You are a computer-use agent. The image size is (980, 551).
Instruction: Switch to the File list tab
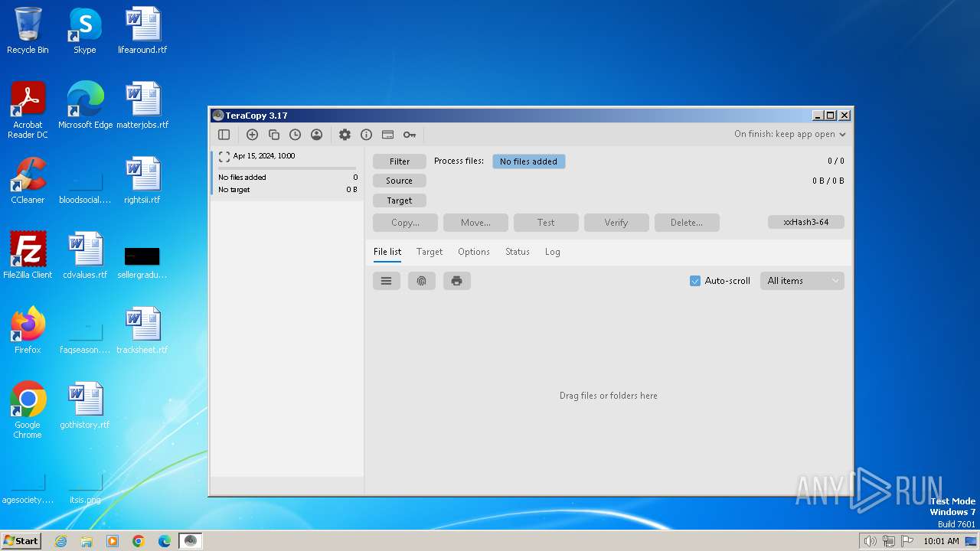pos(387,252)
